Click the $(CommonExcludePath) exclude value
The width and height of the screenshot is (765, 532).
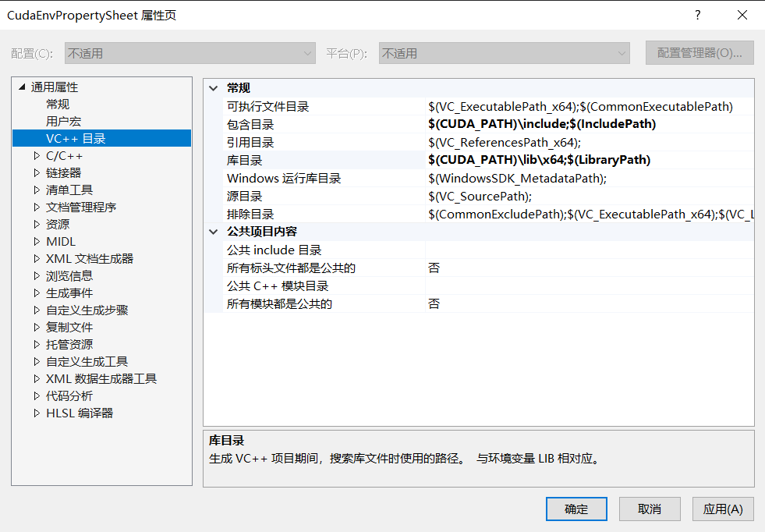tap(591, 215)
